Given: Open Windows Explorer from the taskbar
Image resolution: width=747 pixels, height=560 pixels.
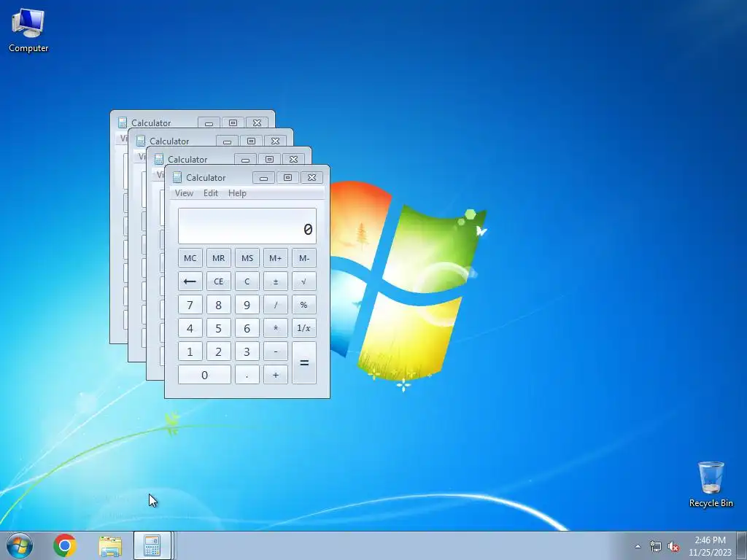Looking at the screenshot, I should point(110,546).
